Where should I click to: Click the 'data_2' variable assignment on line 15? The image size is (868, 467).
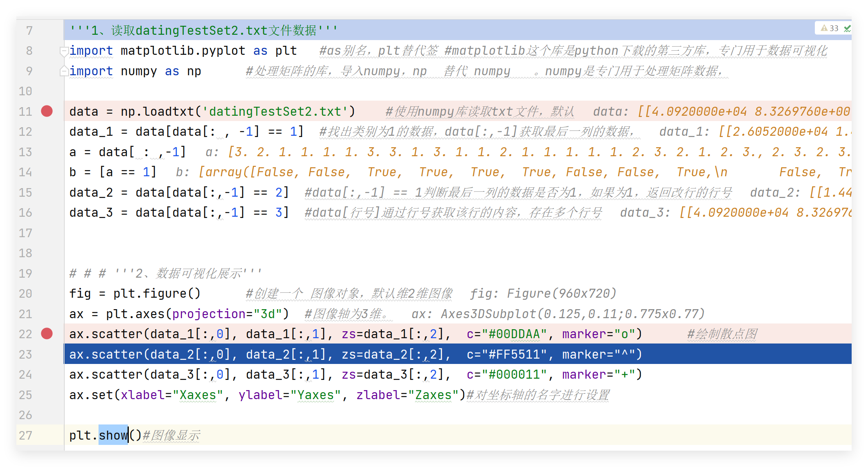(91, 193)
